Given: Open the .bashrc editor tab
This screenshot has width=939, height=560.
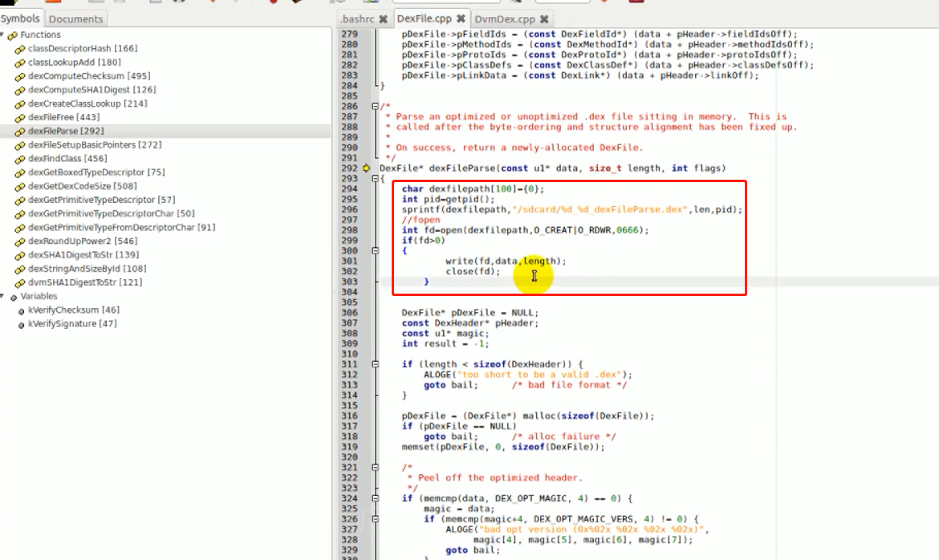Looking at the screenshot, I should (356, 18).
